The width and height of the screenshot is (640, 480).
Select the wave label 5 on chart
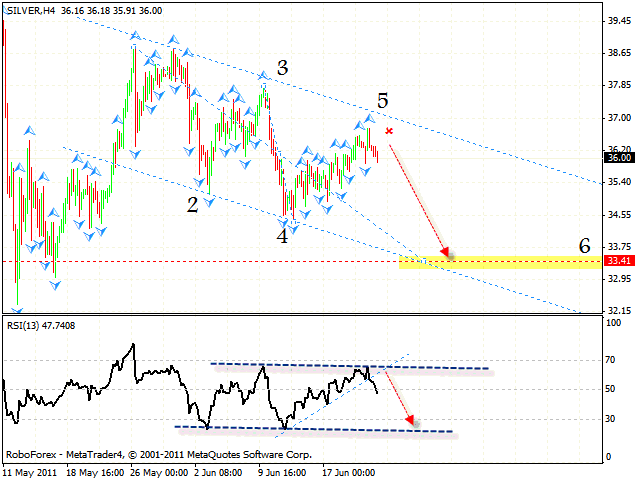pos(383,100)
